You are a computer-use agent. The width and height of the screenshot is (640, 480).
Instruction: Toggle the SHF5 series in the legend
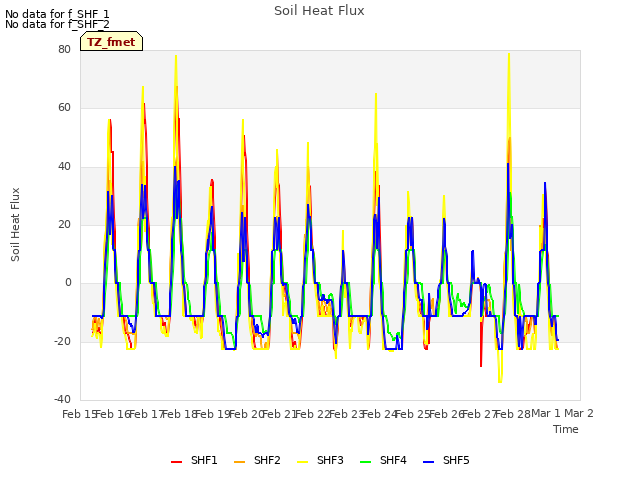coord(447,460)
